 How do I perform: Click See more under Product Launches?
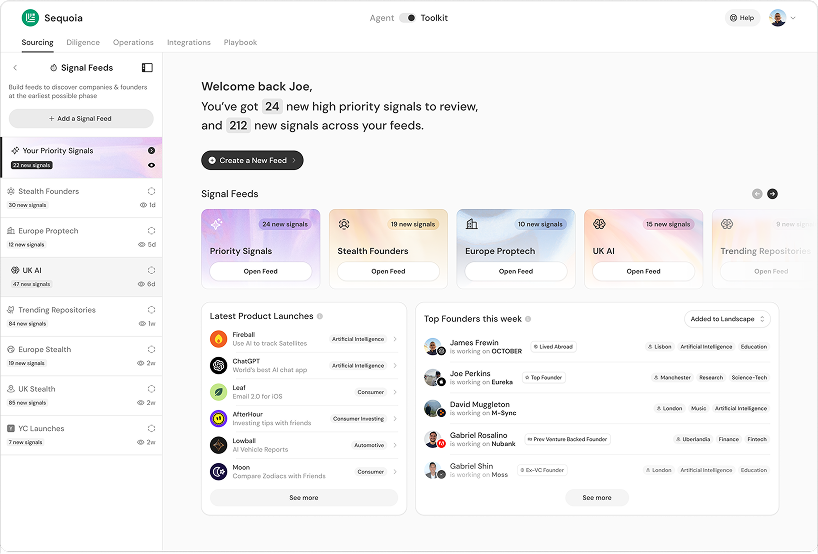click(x=304, y=498)
